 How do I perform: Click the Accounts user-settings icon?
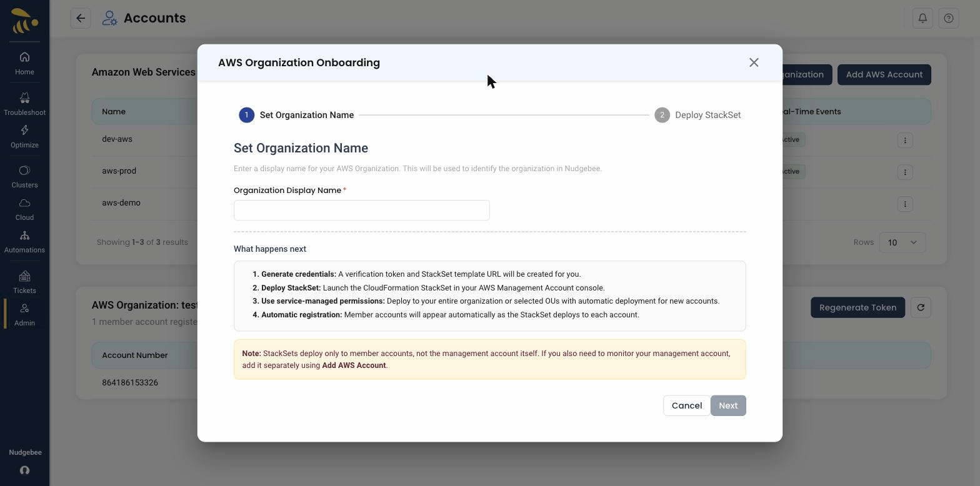pos(109,18)
